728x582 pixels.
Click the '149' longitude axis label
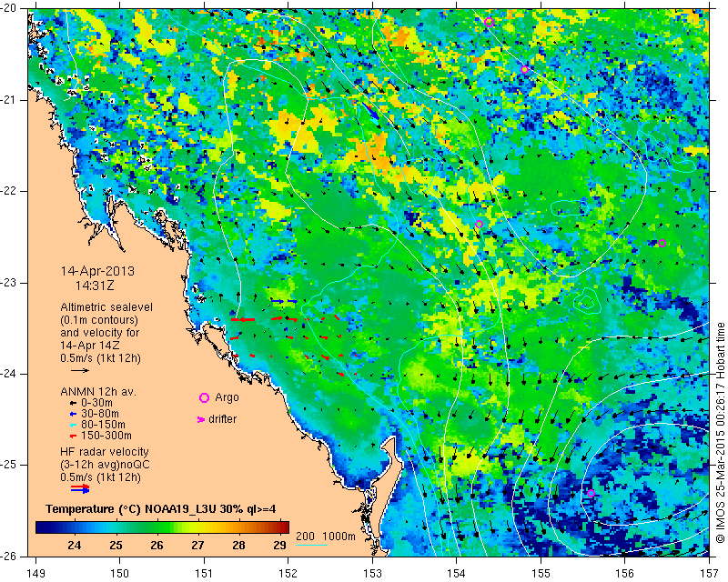point(35,574)
